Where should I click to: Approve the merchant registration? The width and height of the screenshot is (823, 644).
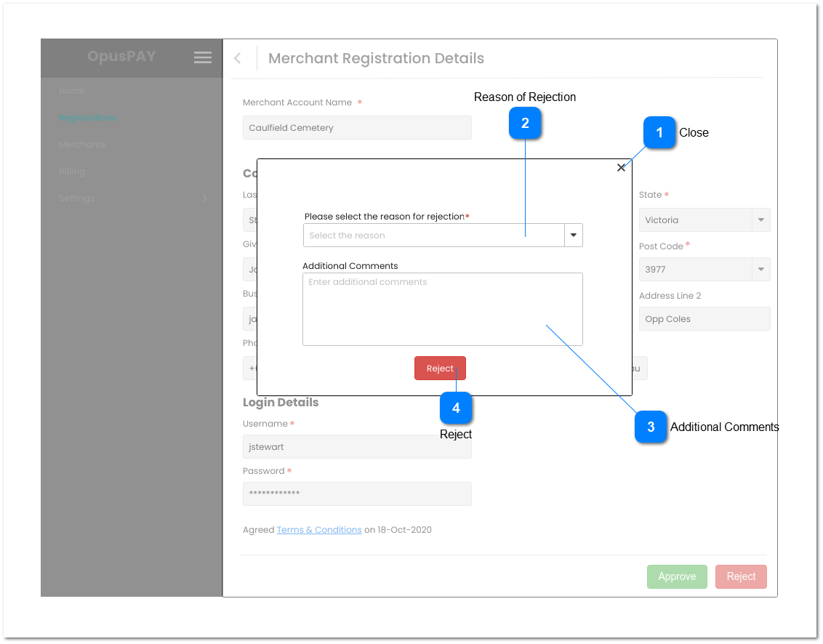[x=677, y=576]
